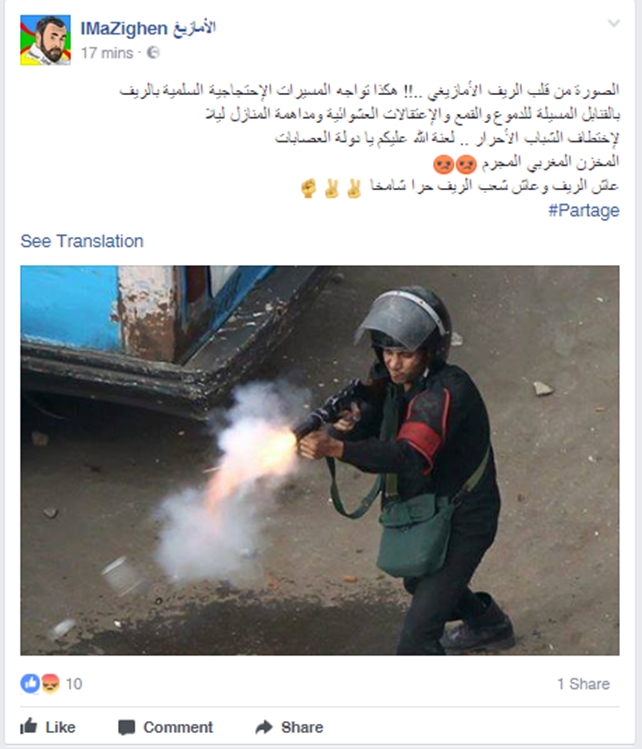Viewport: 642px width, 749px height.
Task: Expand the post options chevron
Action: (x=613, y=23)
